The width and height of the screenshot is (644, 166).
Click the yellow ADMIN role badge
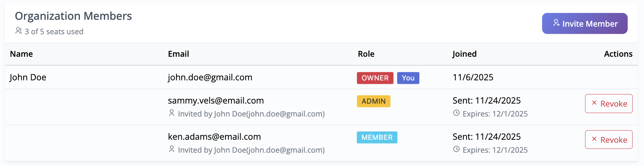(373, 101)
